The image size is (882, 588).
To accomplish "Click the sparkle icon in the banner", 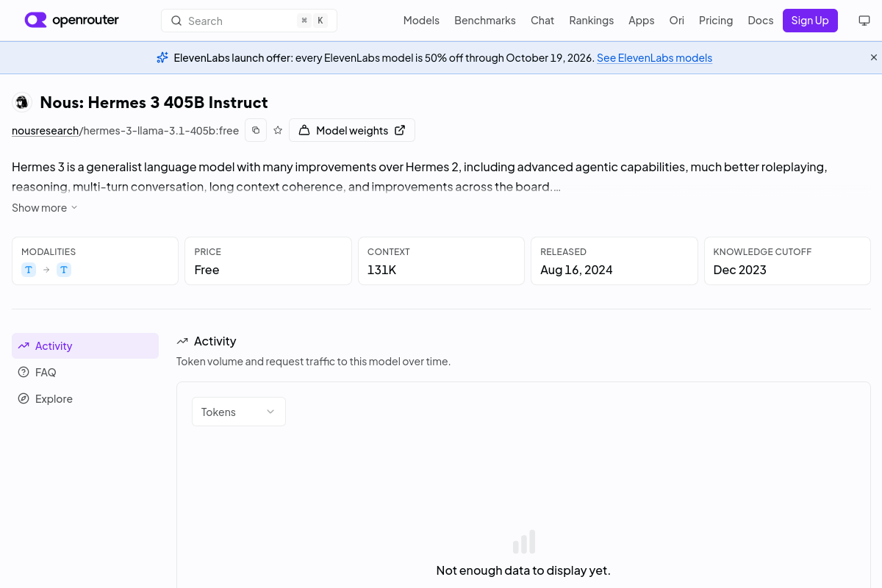I will pos(162,57).
